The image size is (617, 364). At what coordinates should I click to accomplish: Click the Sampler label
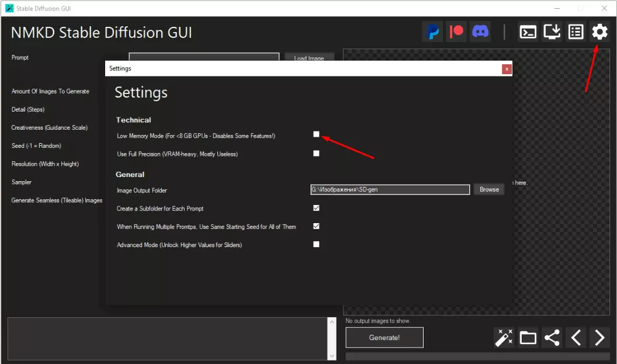21,182
